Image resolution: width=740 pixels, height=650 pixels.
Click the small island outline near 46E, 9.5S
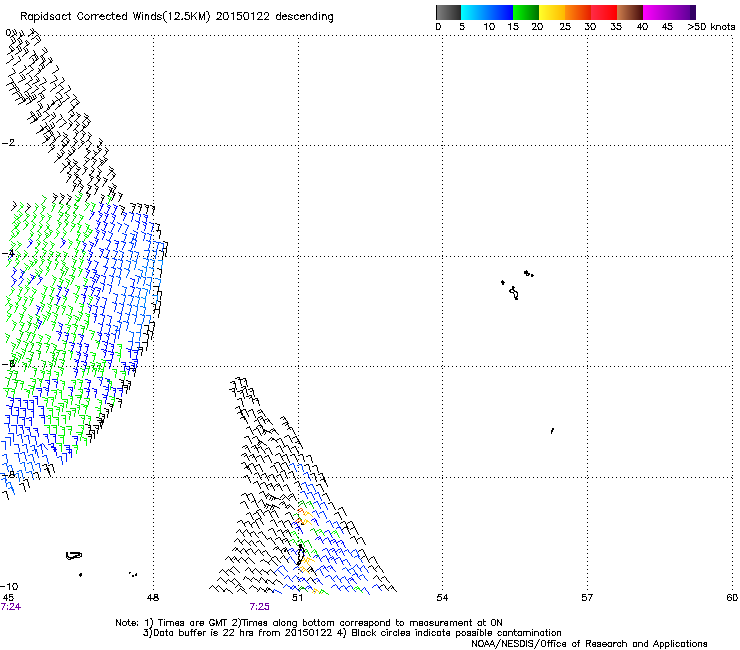click(74, 556)
